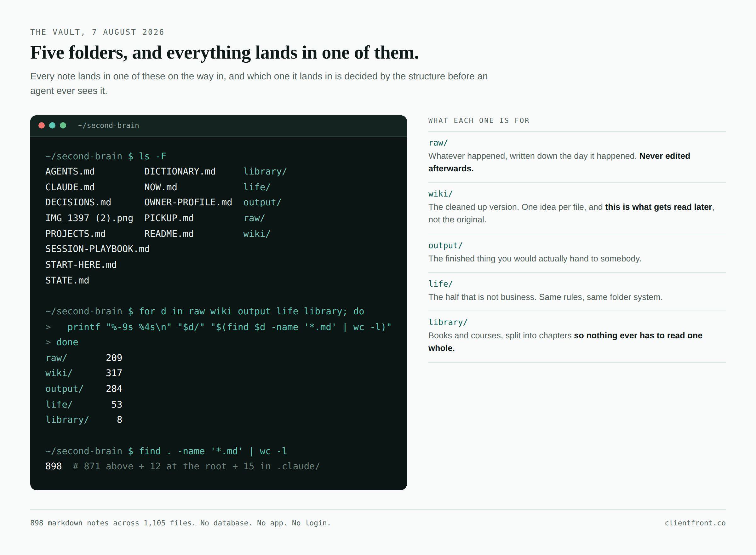756x555 pixels.
Task: Select STATE.md in the listing
Action: click(67, 281)
